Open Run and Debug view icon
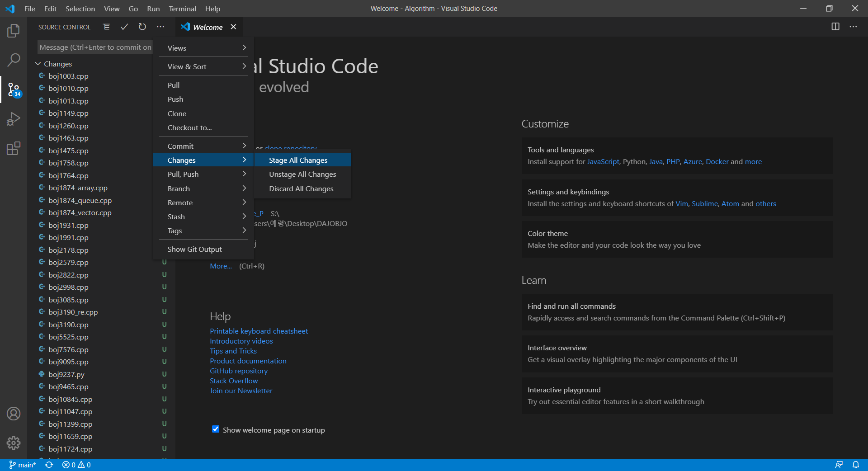The height and width of the screenshot is (471, 868). 14,119
